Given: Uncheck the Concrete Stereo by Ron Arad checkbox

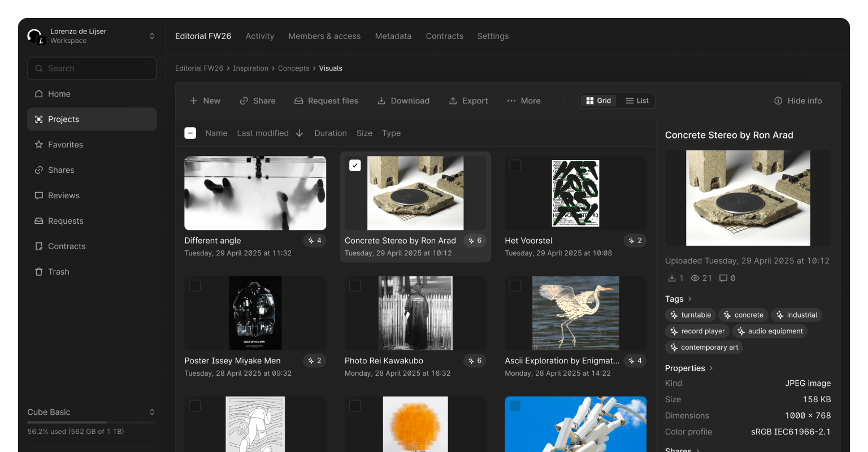Looking at the screenshot, I should 355,166.
